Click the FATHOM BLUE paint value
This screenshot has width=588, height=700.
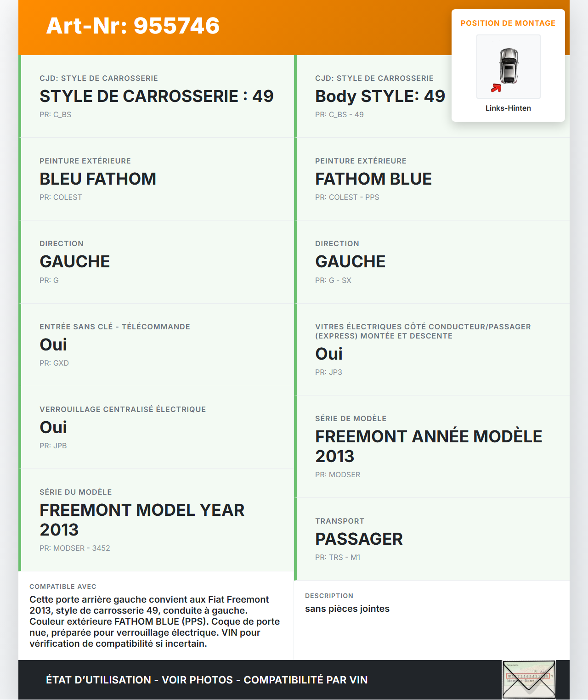(373, 179)
